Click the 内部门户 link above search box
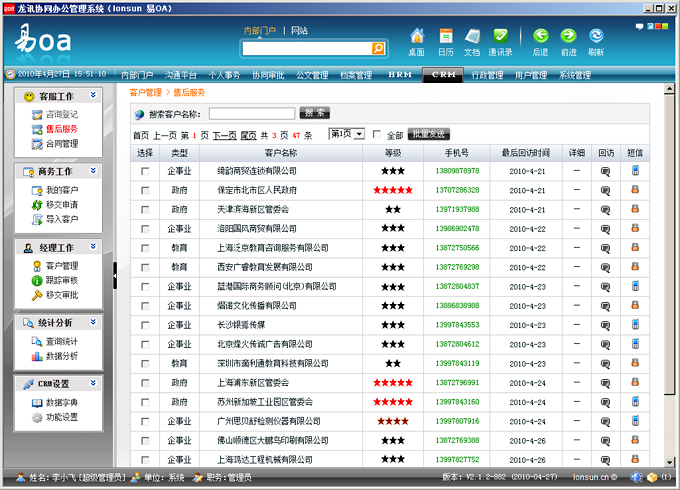680x490 pixels. (x=260, y=30)
